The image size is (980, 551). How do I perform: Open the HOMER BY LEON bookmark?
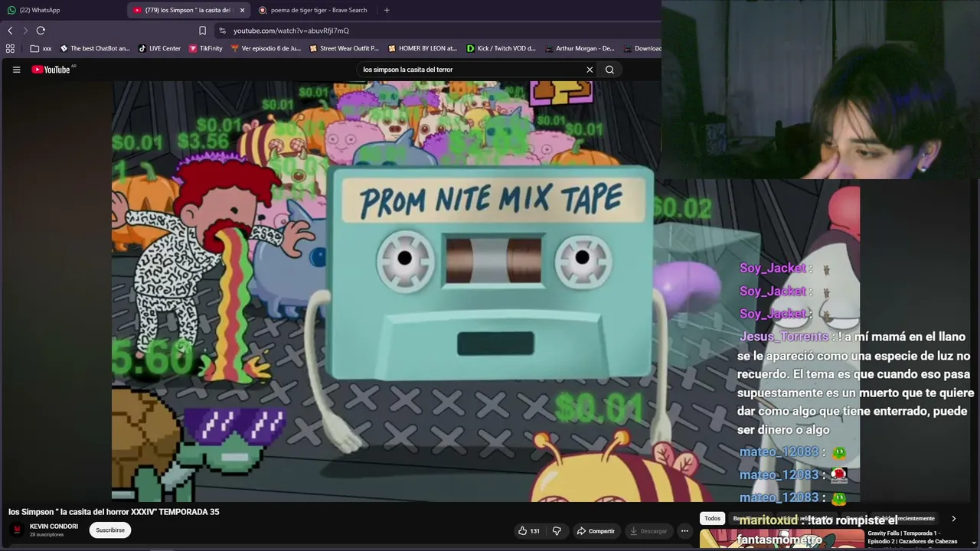click(x=422, y=48)
